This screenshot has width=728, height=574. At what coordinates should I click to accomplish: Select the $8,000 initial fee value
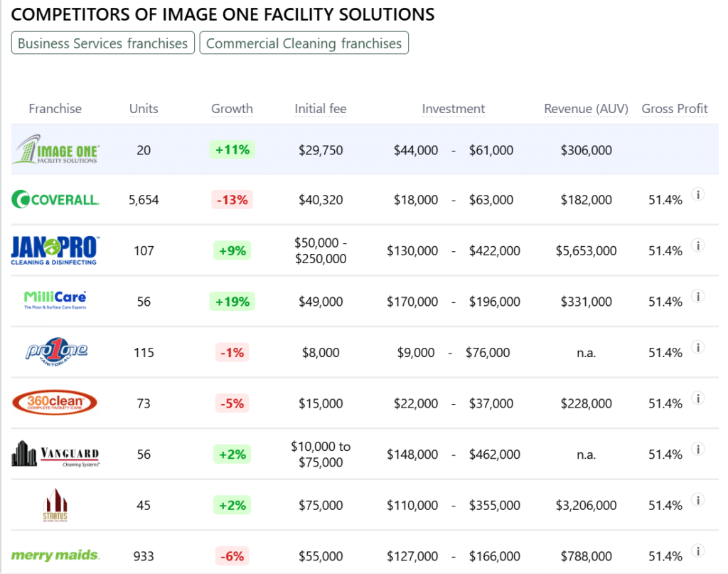pyautogui.click(x=321, y=353)
